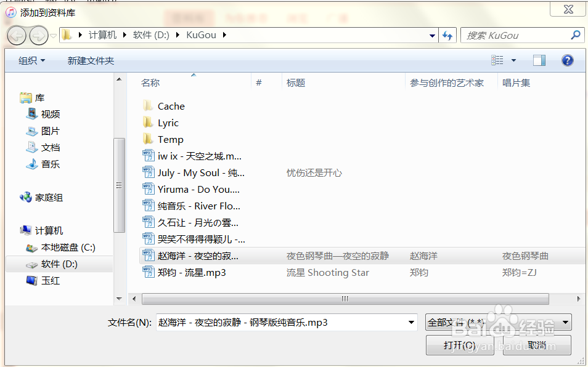The image size is (588, 367).
Task: Expand the address bar history dropdown
Action: point(433,36)
